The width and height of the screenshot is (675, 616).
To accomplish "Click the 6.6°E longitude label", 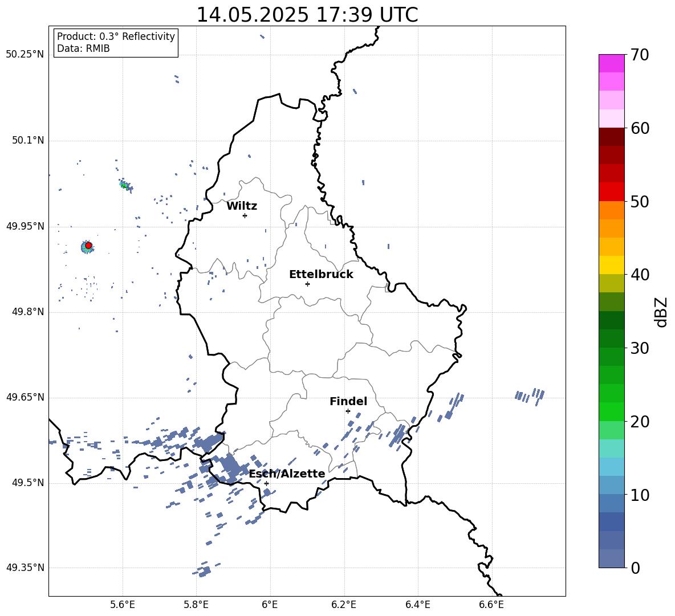I will (491, 605).
